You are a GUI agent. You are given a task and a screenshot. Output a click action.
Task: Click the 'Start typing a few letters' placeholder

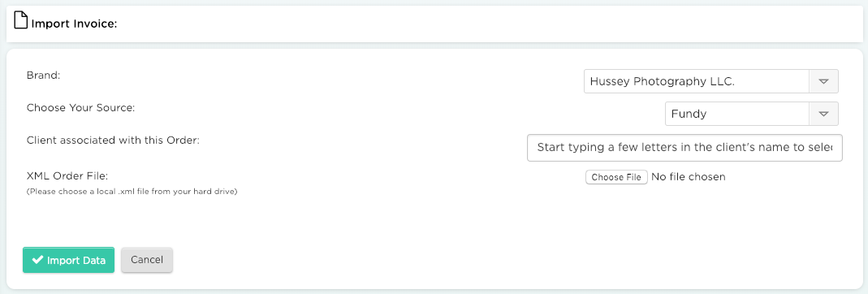[x=684, y=148]
